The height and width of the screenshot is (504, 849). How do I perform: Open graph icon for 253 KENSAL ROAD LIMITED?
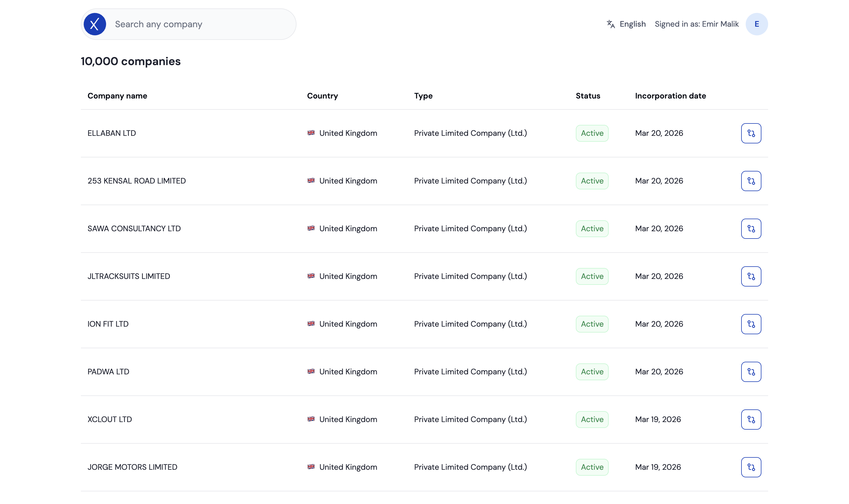click(751, 181)
